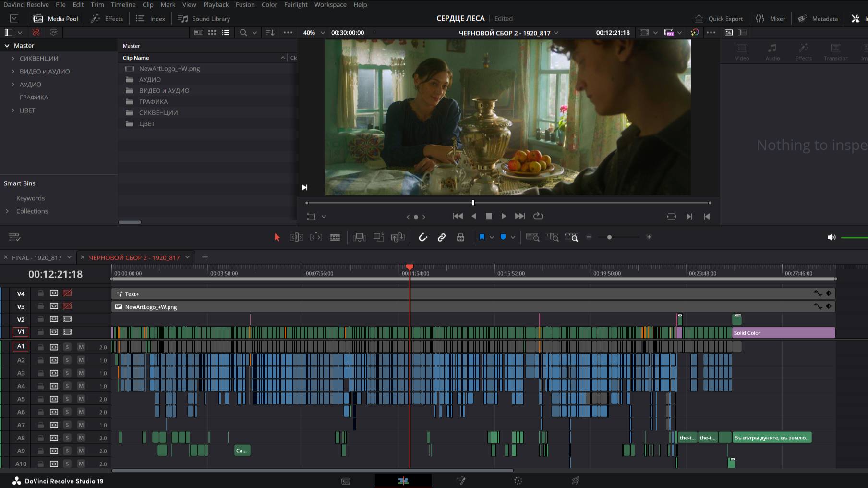Click Overwrite Clip edit icon
The width and height of the screenshot is (868, 488).
379,237
